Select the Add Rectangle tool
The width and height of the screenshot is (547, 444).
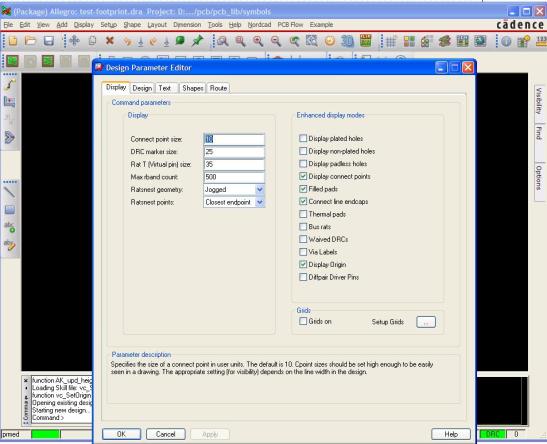click(10, 210)
